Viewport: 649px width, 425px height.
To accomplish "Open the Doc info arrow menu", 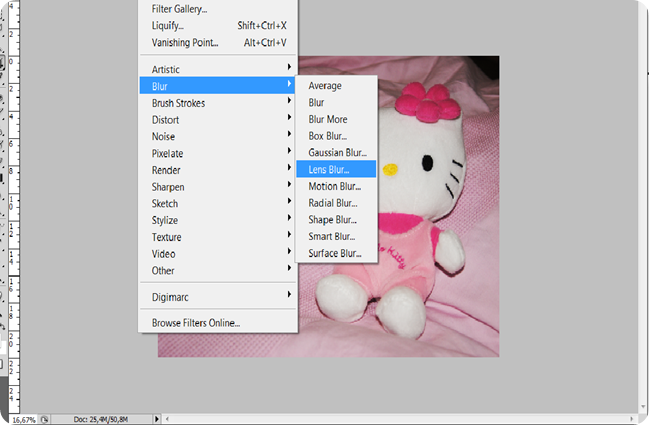I will click(x=156, y=419).
